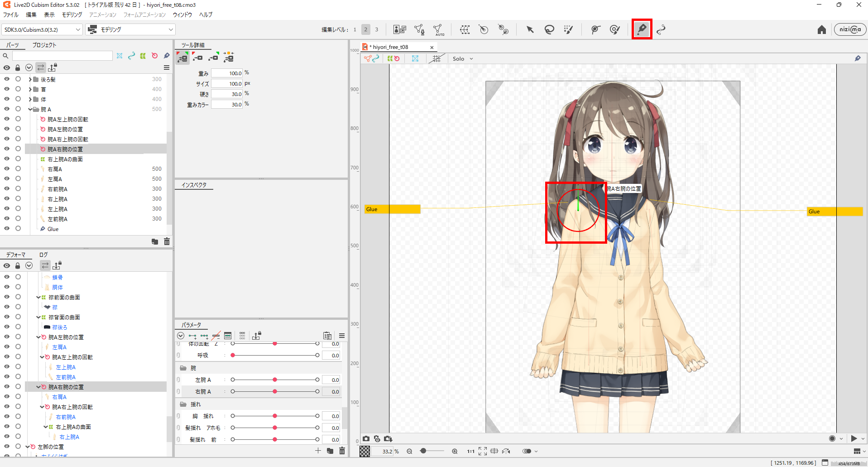This screenshot has height=467, width=868.
Task: Set edit level to 3
Action: [376, 29]
